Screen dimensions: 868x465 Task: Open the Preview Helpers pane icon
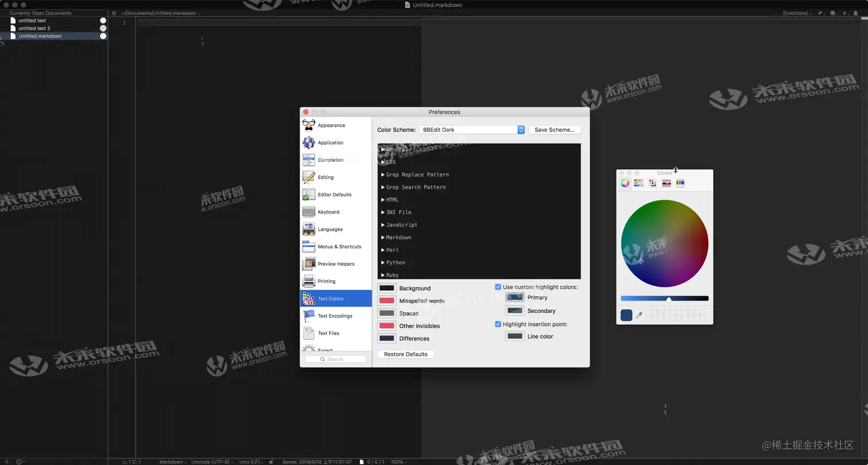coord(309,263)
